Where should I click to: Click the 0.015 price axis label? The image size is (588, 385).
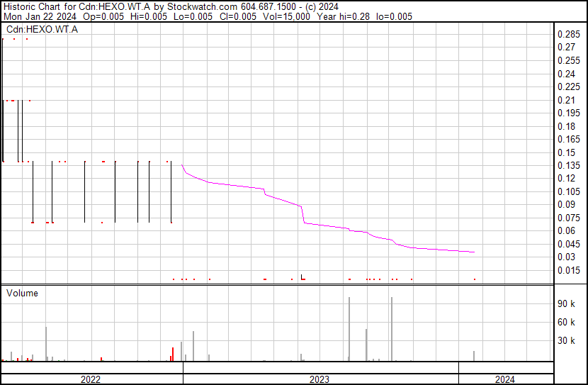(569, 270)
